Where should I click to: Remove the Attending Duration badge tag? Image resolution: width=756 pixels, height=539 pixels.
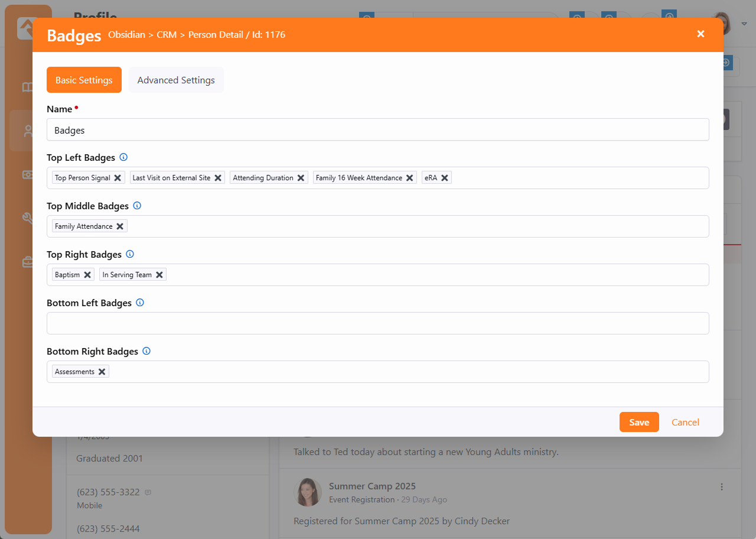tap(301, 178)
